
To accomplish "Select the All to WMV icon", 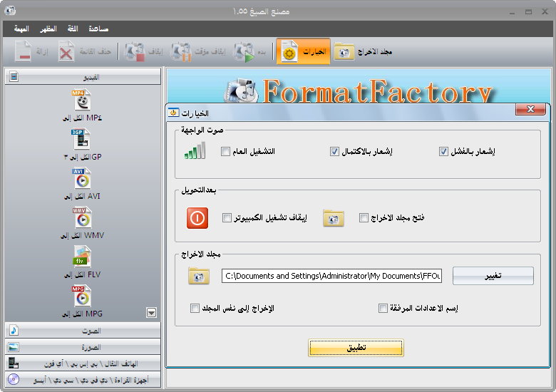I will coord(82,217).
